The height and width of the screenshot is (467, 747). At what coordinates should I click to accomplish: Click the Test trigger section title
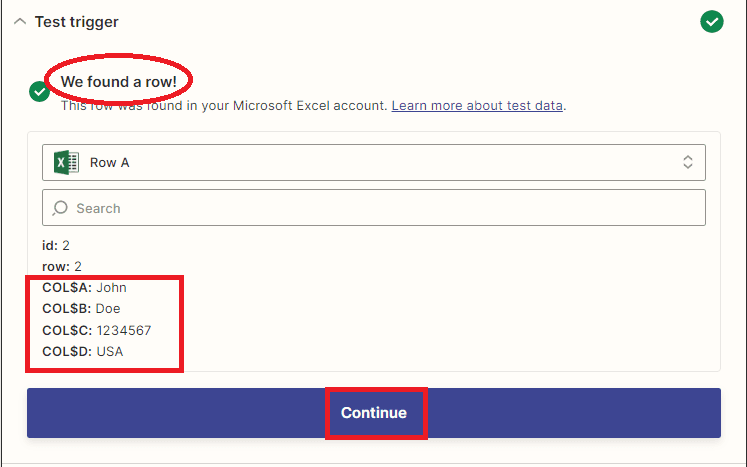pos(76,21)
